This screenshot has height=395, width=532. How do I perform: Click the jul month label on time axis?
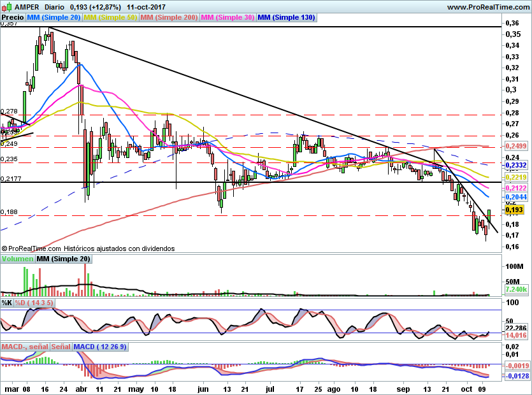270,389
